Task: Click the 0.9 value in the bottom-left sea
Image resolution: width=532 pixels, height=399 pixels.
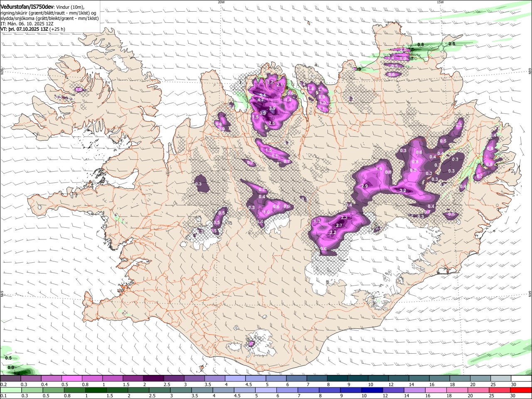Action: tap(11, 367)
